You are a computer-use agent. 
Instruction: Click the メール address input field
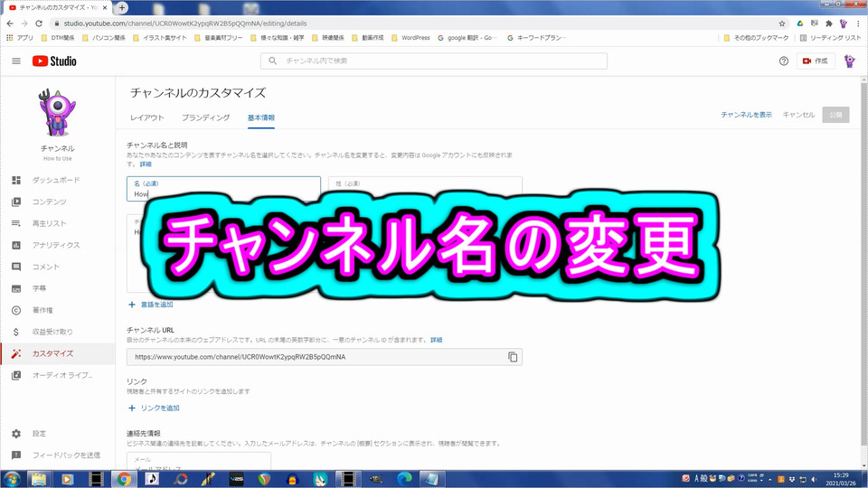tap(199, 460)
